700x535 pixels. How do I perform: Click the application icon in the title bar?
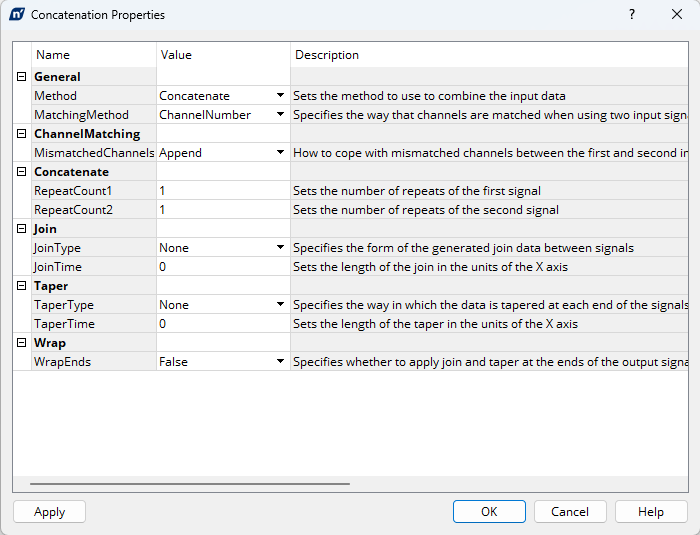(17, 15)
